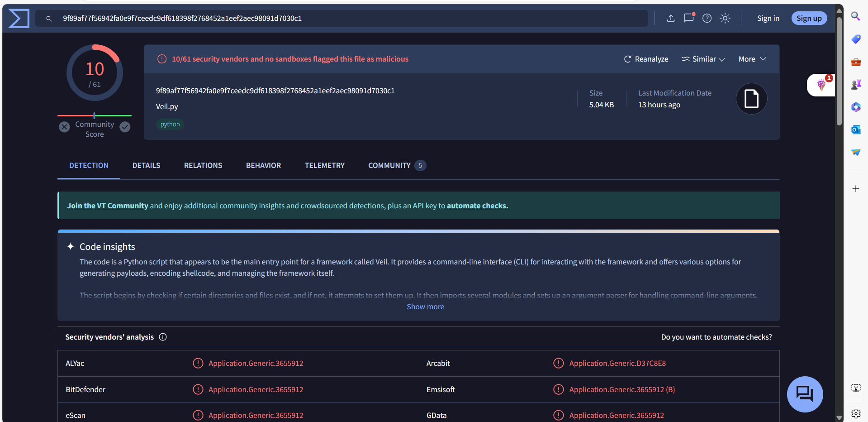This screenshot has height=422, width=868.
Task: Click the alert icon in the Emsisoft row
Action: pyautogui.click(x=559, y=389)
